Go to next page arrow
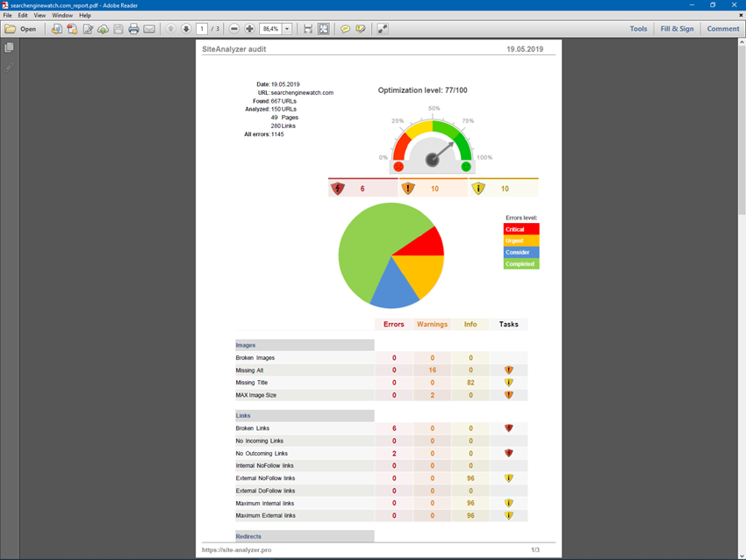The width and height of the screenshot is (746, 560). click(186, 29)
